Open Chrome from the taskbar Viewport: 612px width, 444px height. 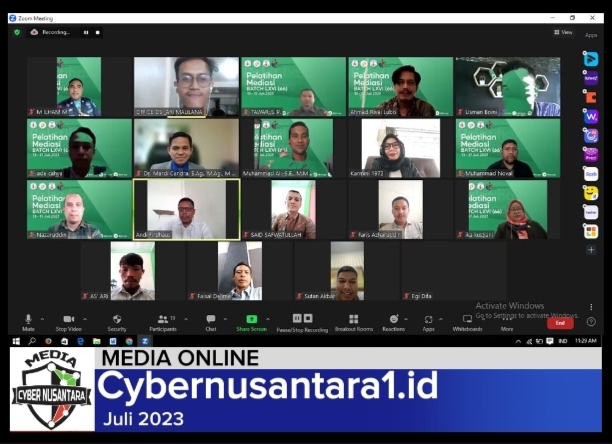(x=129, y=341)
